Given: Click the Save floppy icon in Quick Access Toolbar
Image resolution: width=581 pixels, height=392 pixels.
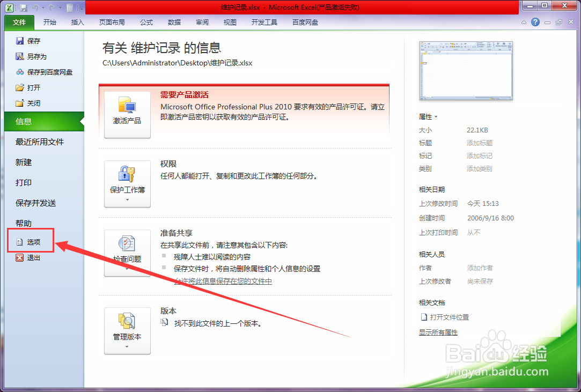Looking at the screenshot, I should (x=24, y=8).
